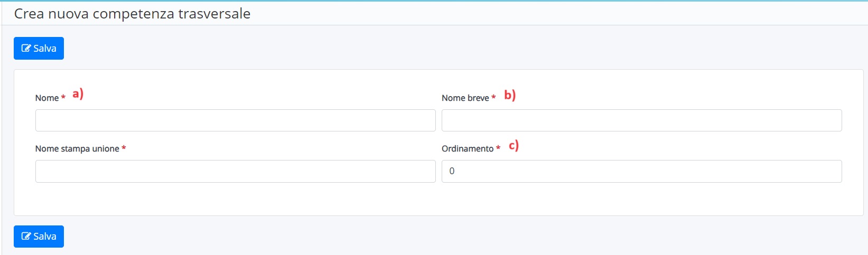Click the red a) marker near Nome

[78, 94]
